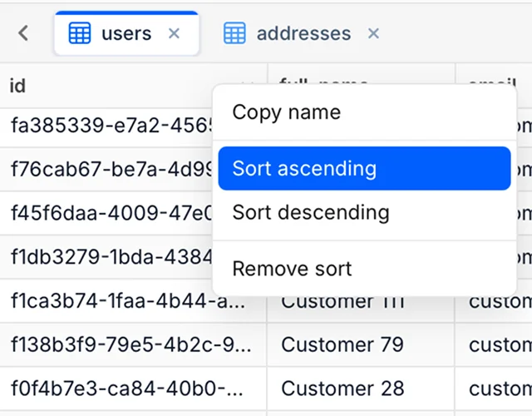Click the users table grid icon
This screenshot has width=532, height=416.
click(x=80, y=33)
